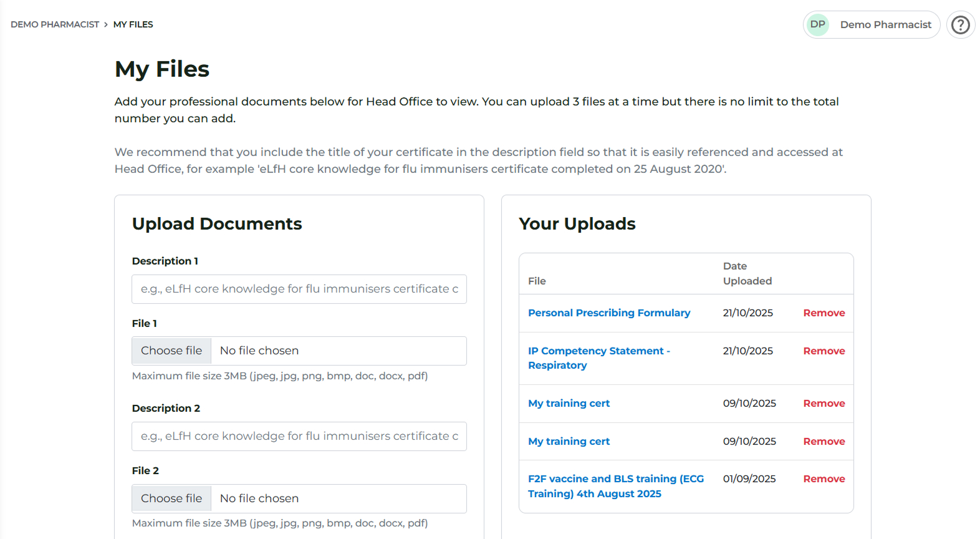
Task: Click 'No file chosen' beside File 1
Action: 259,351
